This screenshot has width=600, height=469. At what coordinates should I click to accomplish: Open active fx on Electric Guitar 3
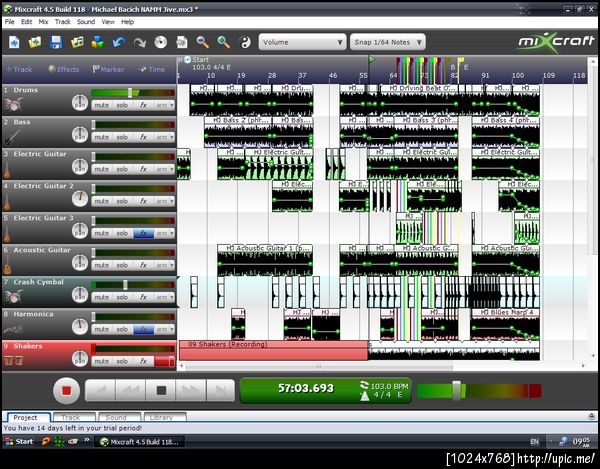coord(143,233)
